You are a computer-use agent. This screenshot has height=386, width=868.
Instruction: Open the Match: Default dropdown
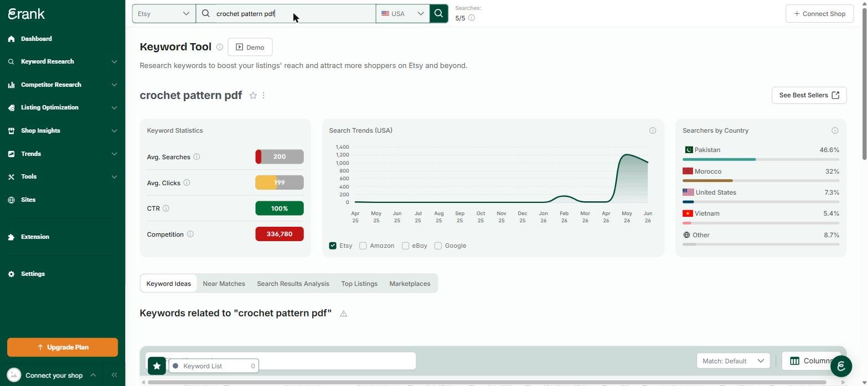click(733, 361)
